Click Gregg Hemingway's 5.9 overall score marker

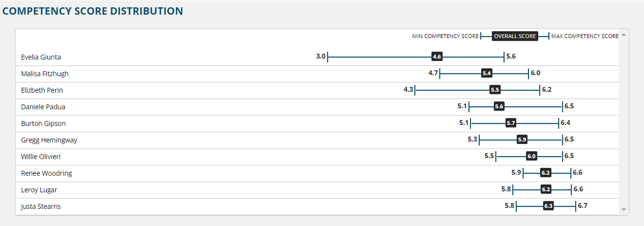(x=522, y=140)
